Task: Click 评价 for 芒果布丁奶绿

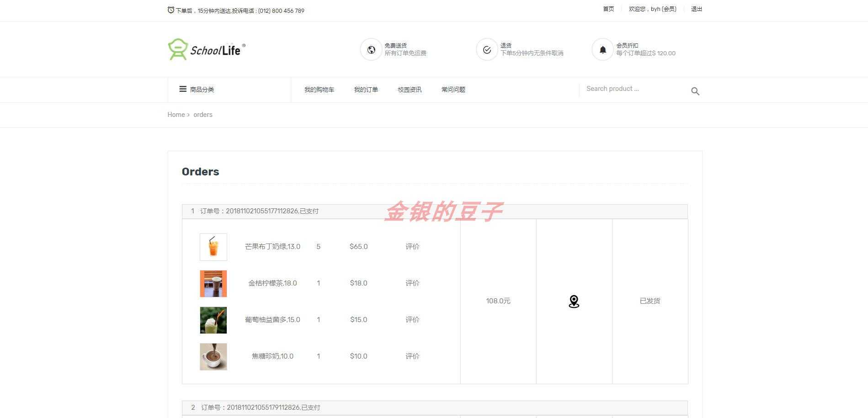Action: tap(412, 247)
